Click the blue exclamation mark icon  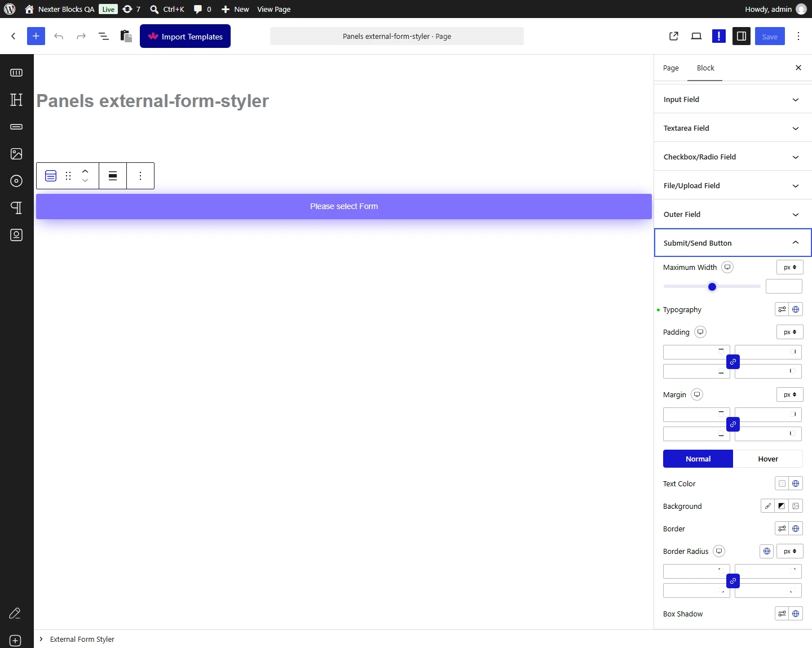(x=719, y=36)
